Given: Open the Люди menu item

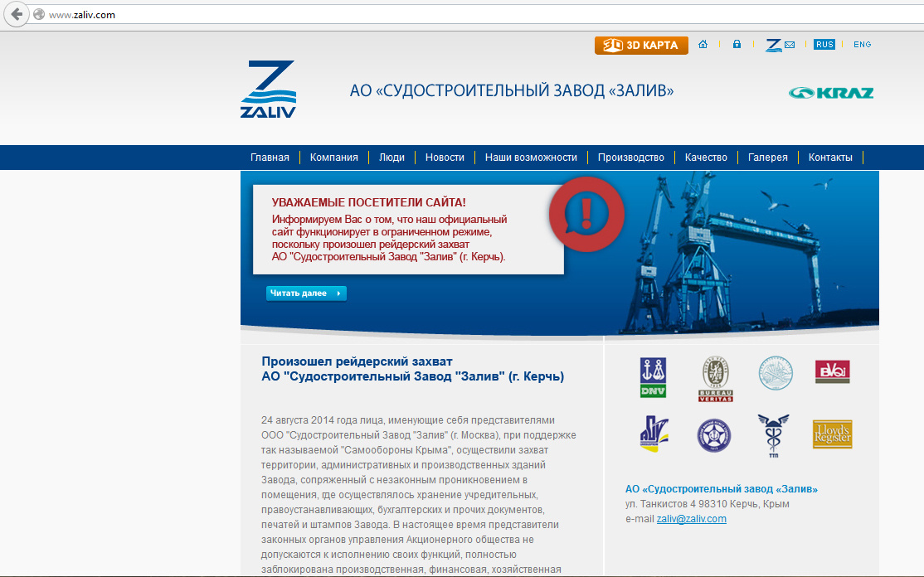Looking at the screenshot, I should (x=391, y=158).
